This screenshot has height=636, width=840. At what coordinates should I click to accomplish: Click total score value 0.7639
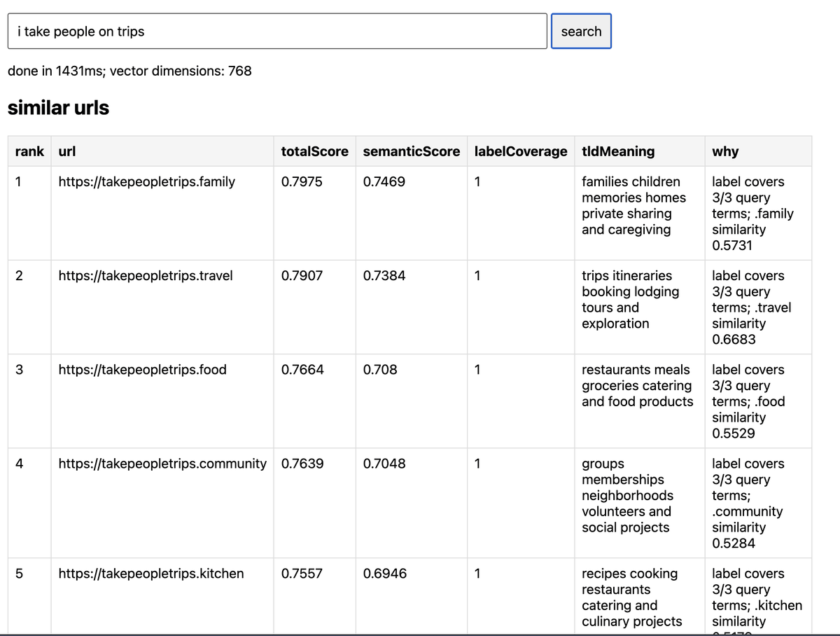pos(302,464)
